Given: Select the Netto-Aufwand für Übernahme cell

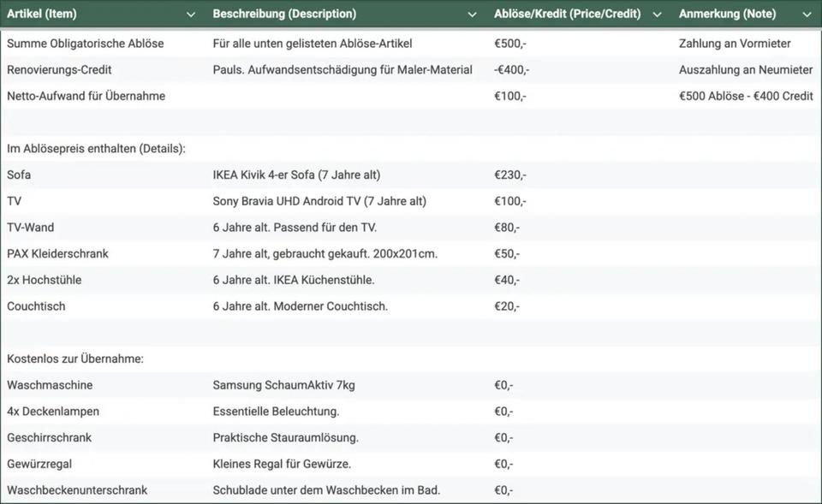Looking at the screenshot, I should (x=86, y=97).
